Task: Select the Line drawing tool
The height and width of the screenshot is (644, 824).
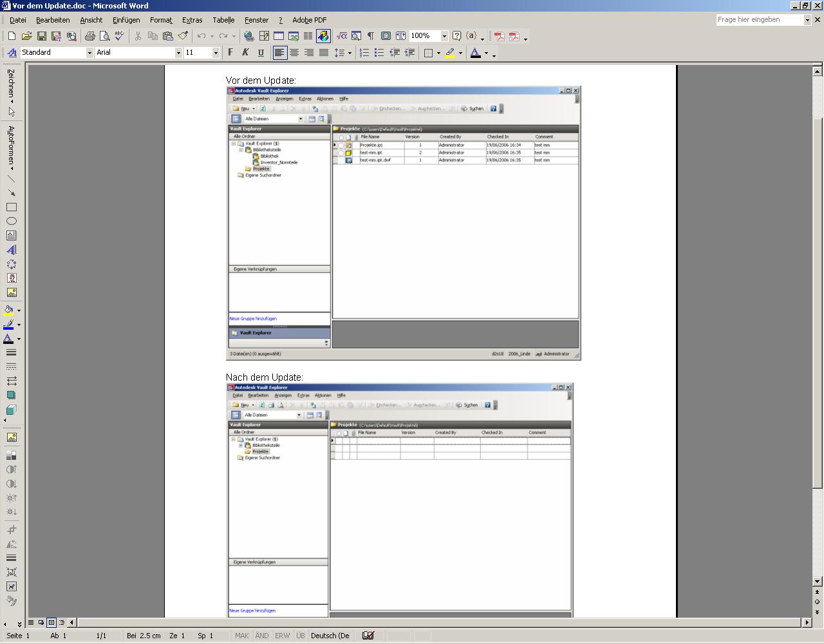Action: pyautogui.click(x=11, y=179)
